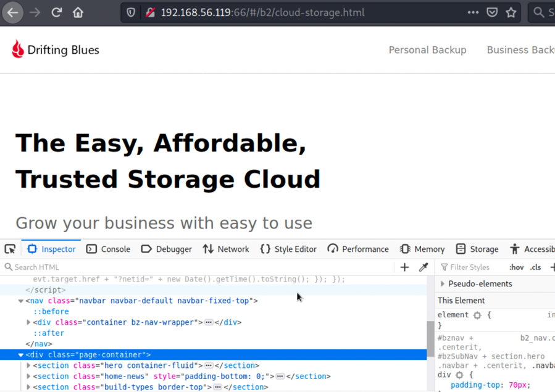This screenshot has width=555, height=392.
Task: Switch to the Network tab
Action: (226, 249)
